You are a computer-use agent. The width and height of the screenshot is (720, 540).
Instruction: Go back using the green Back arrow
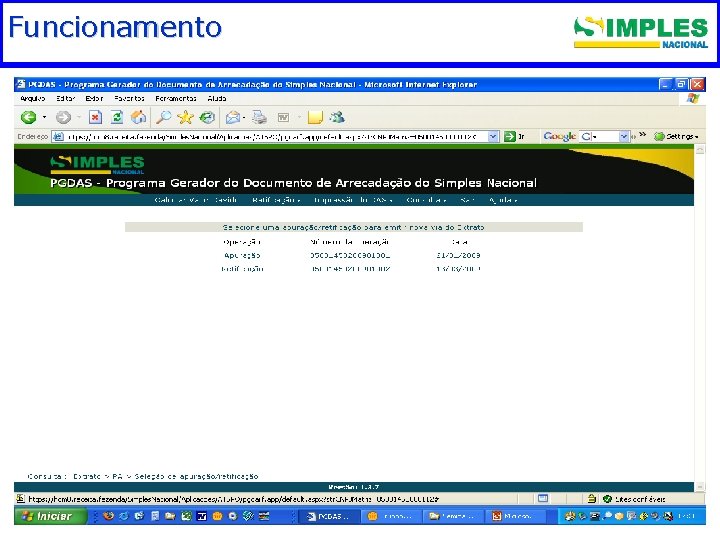pos(28,118)
